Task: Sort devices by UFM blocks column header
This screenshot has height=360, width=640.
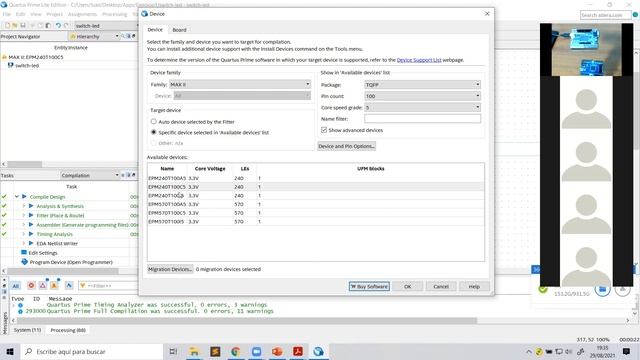Action: 371,169
